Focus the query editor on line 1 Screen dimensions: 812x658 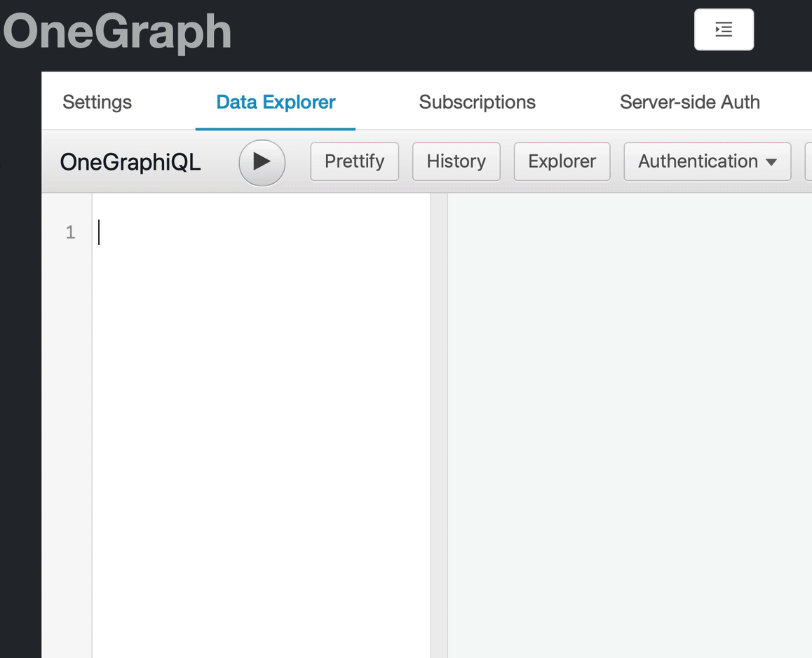click(262, 232)
